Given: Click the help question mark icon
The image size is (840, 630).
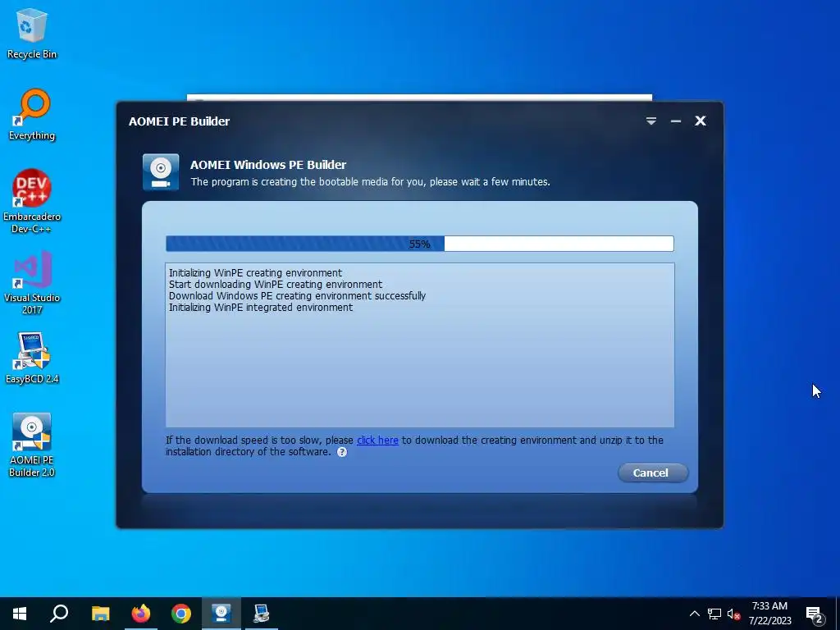Looking at the screenshot, I should [x=342, y=452].
